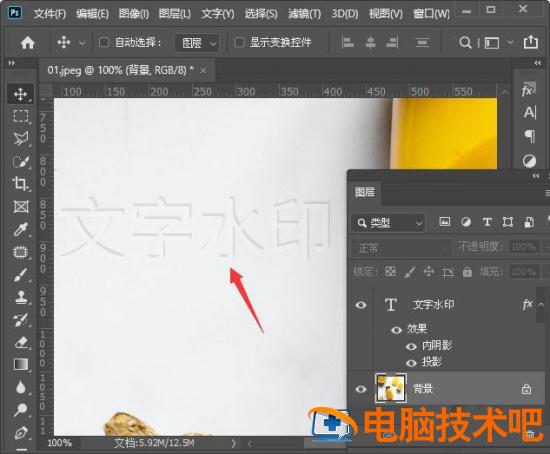Filter layers by pixel layer type
The height and width of the screenshot is (454, 550).
[444, 222]
